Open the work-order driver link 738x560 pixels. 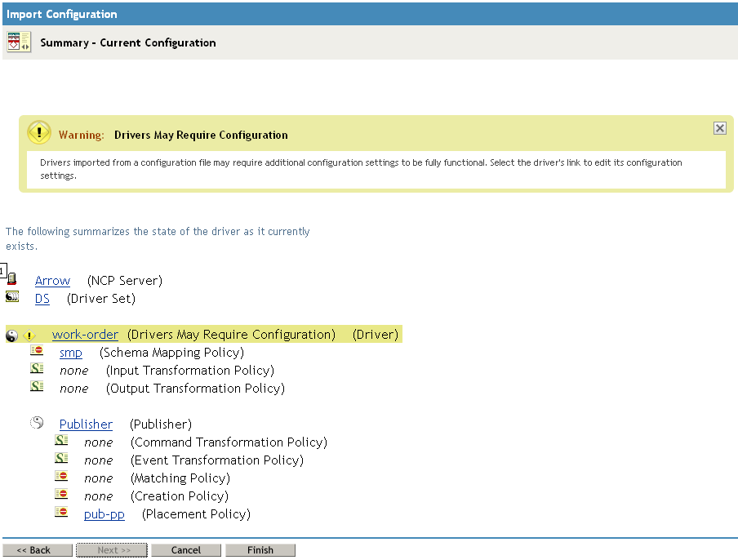click(x=85, y=335)
